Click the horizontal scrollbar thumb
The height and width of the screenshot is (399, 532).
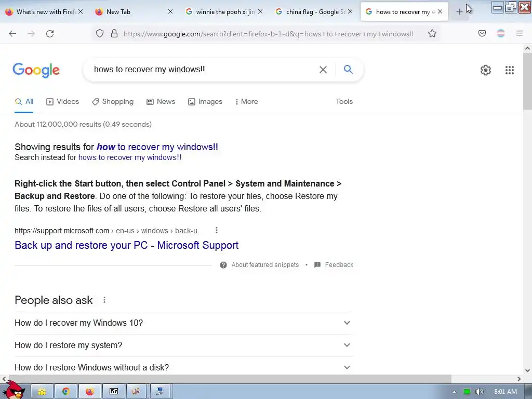pyautogui.click(x=230, y=379)
